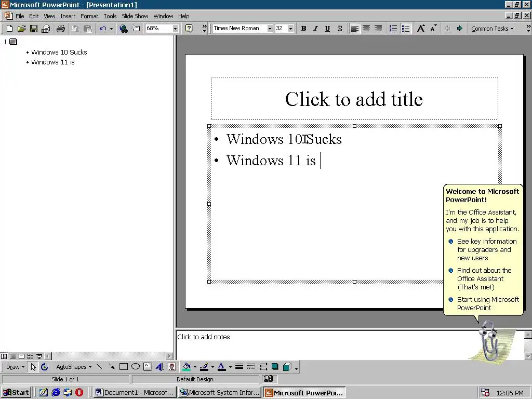
Task: Click 'Click to add title' placeholder
Action: (x=354, y=99)
